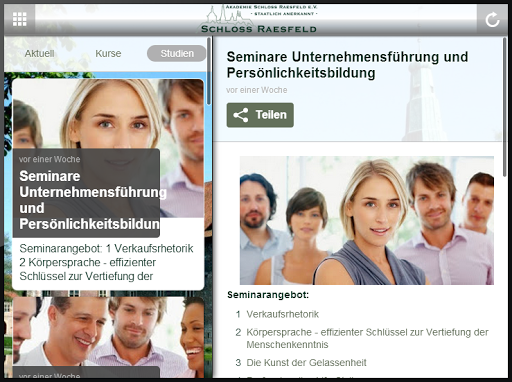The height and width of the screenshot is (382, 512).
Task: Click the refresh icon in the header
Action: pyautogui.click(x=492, y=20)
